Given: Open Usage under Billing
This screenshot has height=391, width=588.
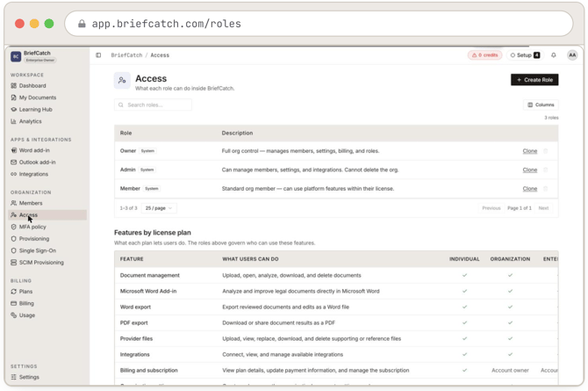Looking at the screenshot, I should [x=23, y=315].
